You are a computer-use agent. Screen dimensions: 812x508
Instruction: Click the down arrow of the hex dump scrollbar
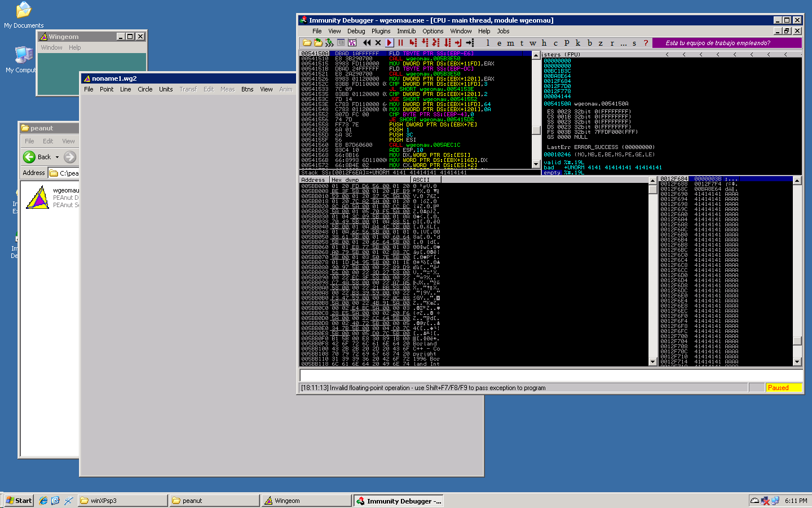[x=652, y=362]
